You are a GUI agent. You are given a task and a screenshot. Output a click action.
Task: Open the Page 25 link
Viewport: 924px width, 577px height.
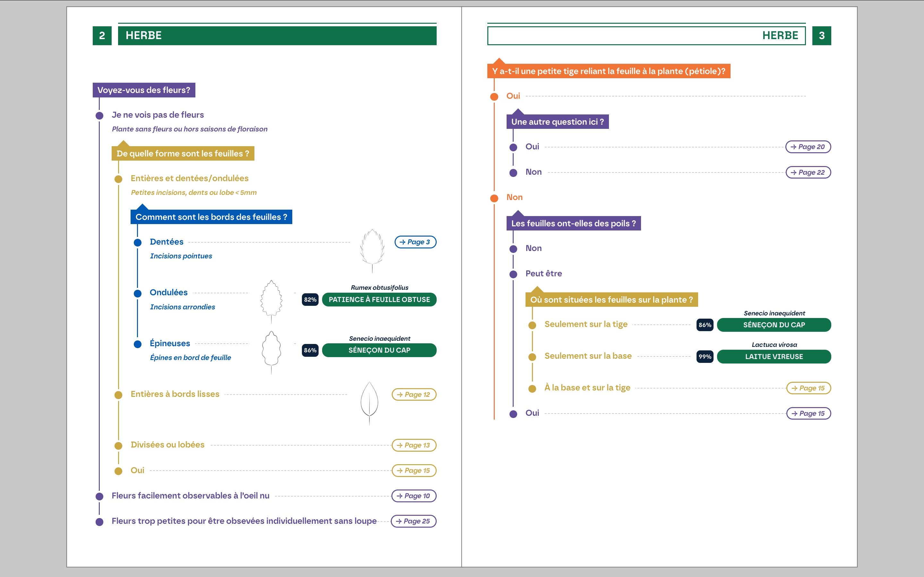[413, 521]
